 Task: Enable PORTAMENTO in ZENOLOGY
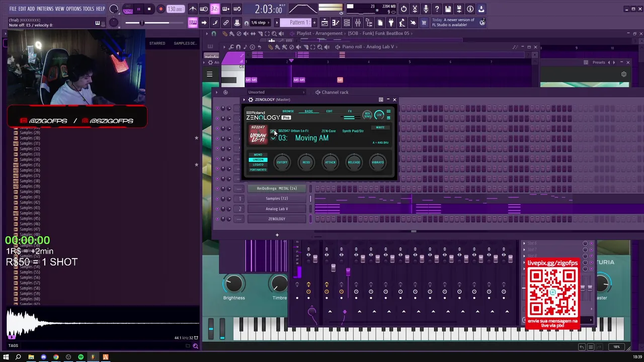258,169
